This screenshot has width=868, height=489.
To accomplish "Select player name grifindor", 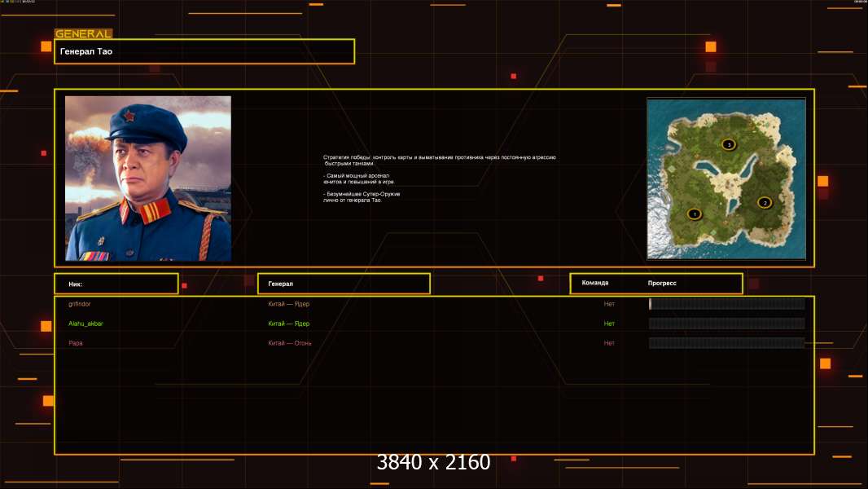I will (79, 304).
